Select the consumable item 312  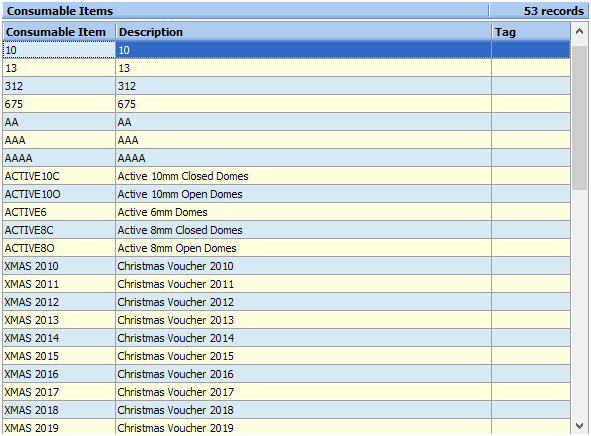coord(59,86)
